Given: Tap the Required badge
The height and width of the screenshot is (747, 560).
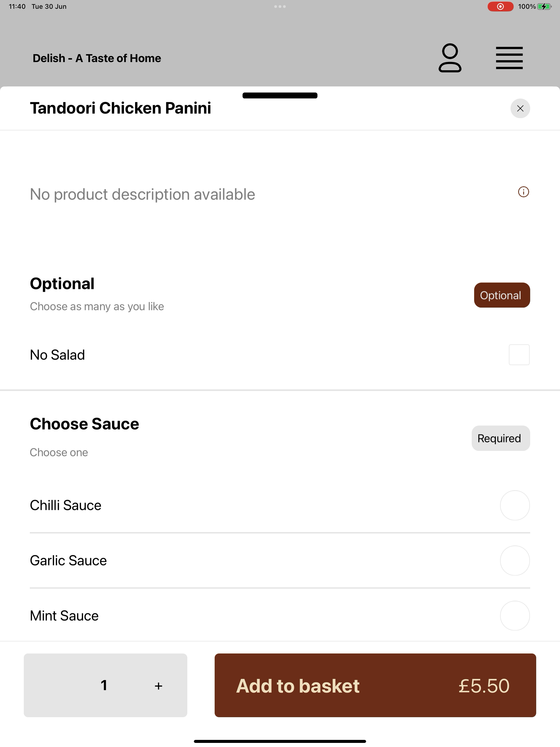Looking at the screenshot, I should point(501,438).
